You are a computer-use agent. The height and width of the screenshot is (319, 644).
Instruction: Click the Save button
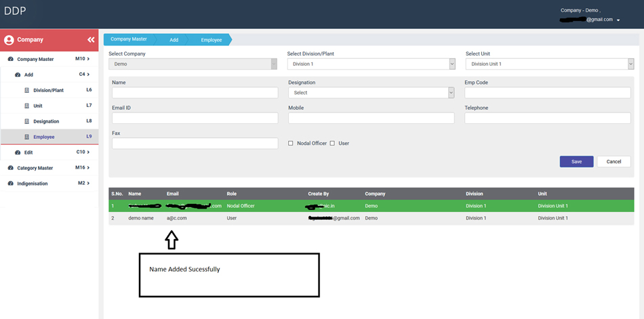(x=576, y=161)
